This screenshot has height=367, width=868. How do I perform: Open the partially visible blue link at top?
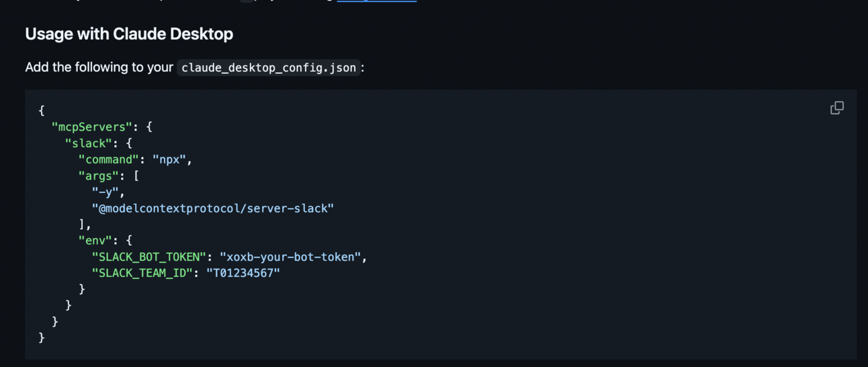tap(377, 1)
